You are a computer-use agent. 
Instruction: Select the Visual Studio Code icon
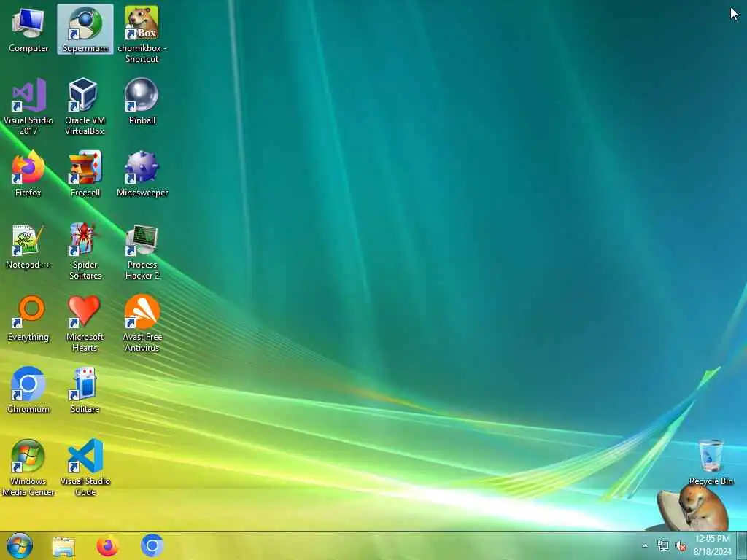[85, 468]
